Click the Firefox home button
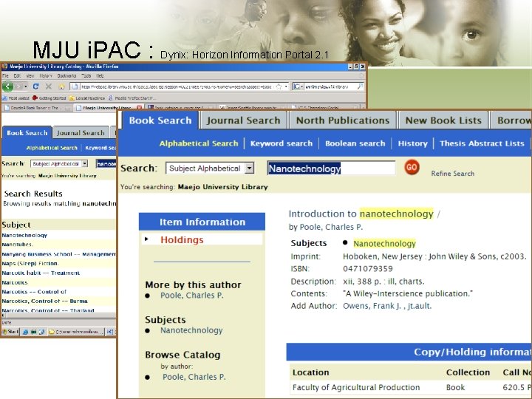This screenshot has height=399, width=532. click(x=61, y=86)
